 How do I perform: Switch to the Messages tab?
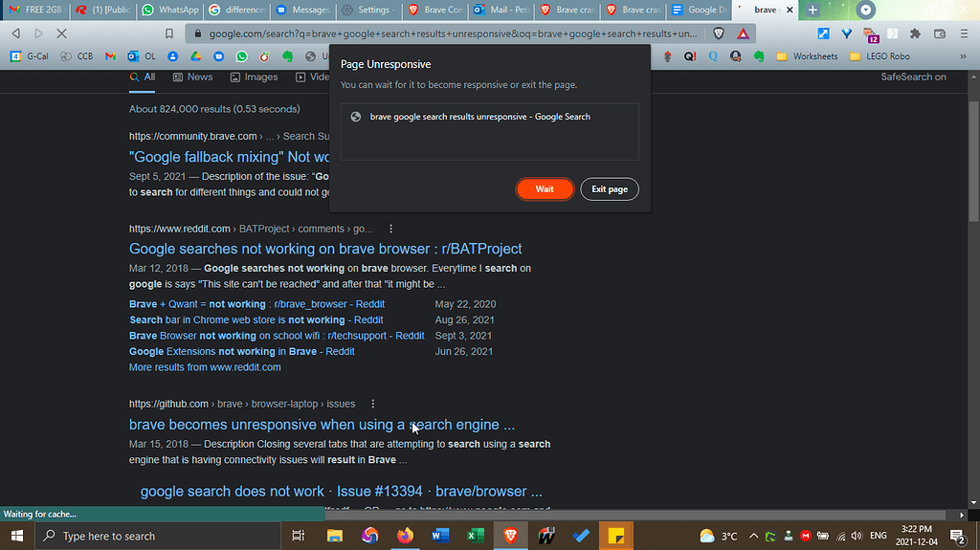(x=302, y=10)
